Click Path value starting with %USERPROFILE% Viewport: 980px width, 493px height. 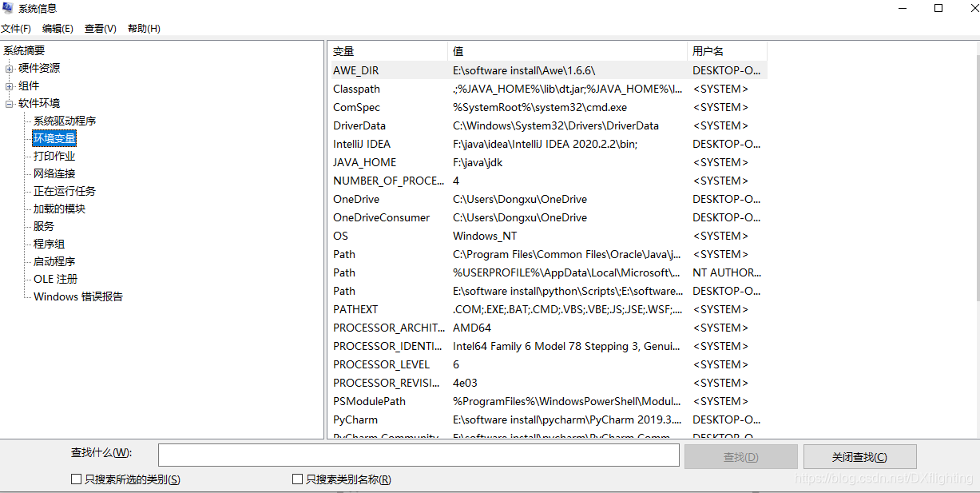567,272
